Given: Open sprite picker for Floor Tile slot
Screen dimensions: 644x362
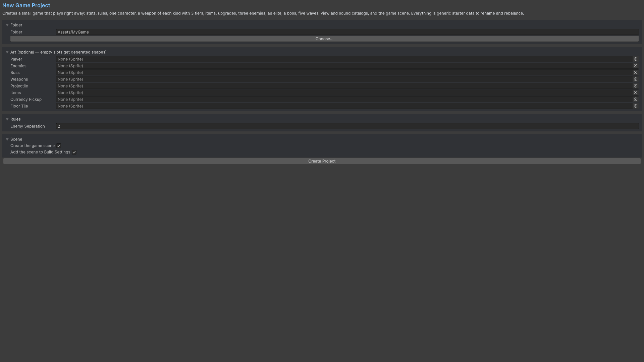Looking at the screenshot, I should 635,106.
